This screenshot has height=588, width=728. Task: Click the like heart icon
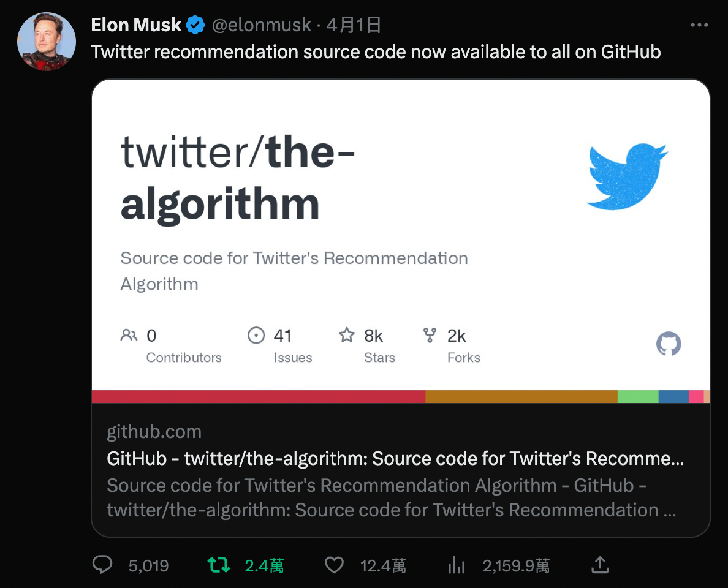coord(334,564)
